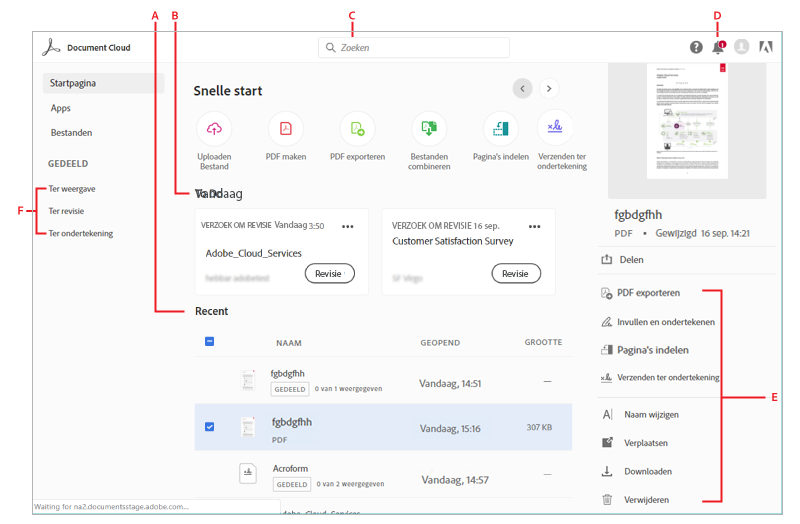The width and height of the screenshot is (800, 524).
Task: Open the notifications bell
Action: [717, 47]
